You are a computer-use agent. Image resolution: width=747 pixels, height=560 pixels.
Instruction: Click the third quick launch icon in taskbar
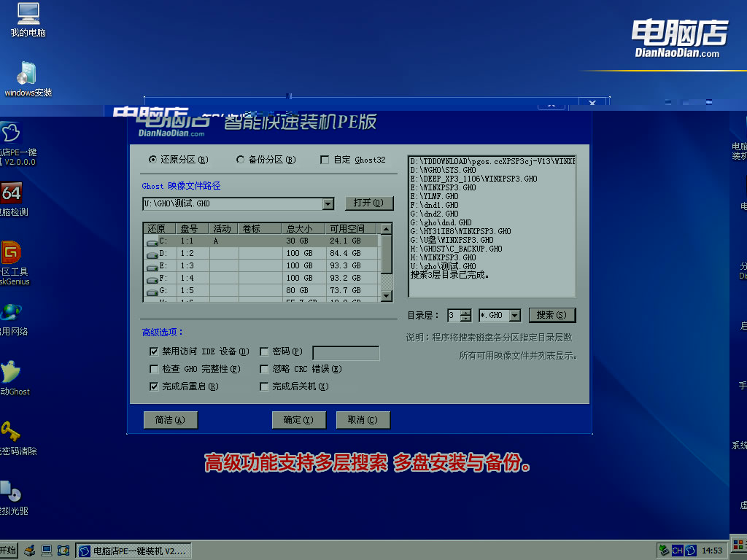63,551
